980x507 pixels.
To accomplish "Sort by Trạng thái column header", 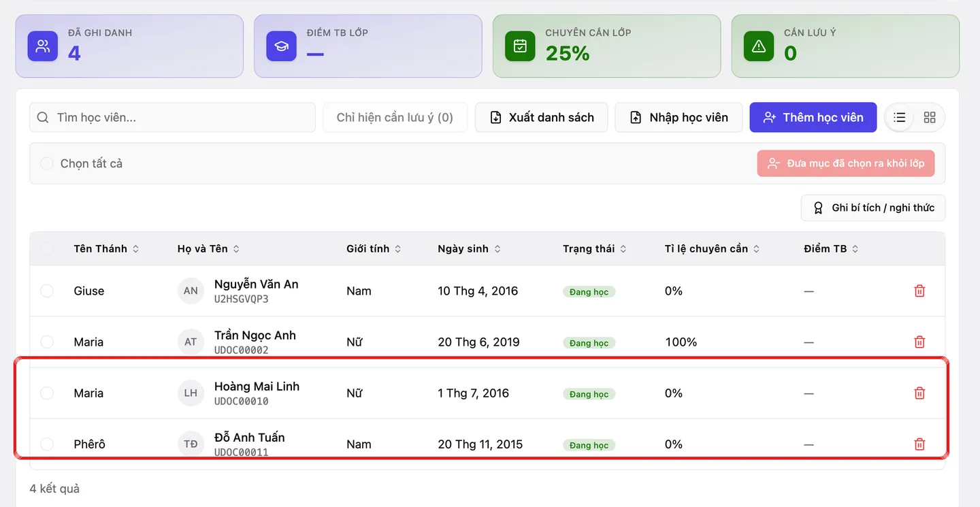I will point(595,248).
